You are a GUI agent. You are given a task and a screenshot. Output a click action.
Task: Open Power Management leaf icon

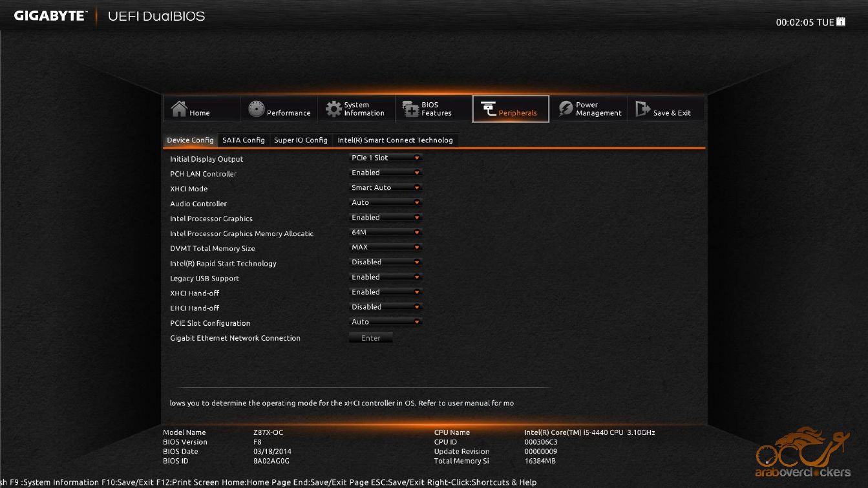click(566, 109)
